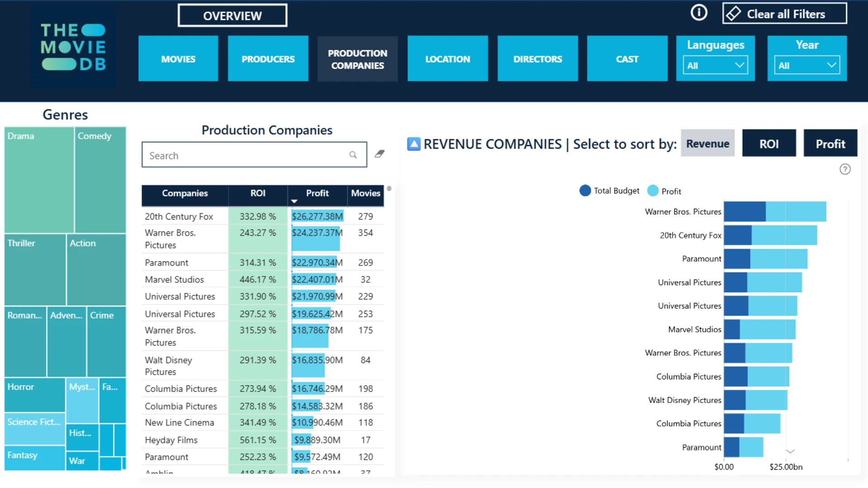
Task: Click the $25.00bn axis label
Action: pos(786,467)
